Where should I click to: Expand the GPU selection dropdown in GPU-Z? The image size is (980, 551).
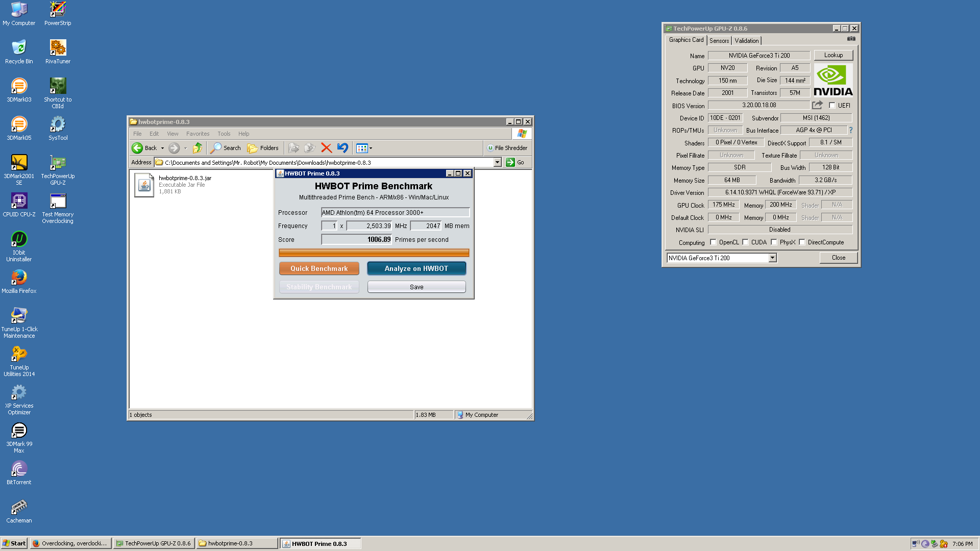pyautogui.click(x=772, y=258)
